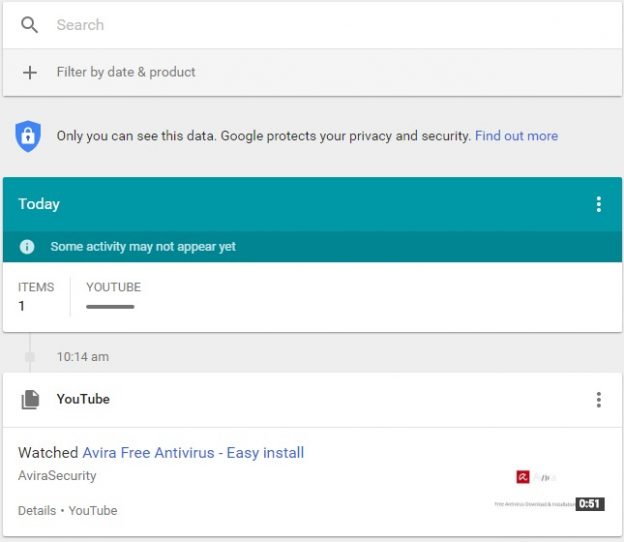Open the Today section three-dot menu

tap(599, 204)
